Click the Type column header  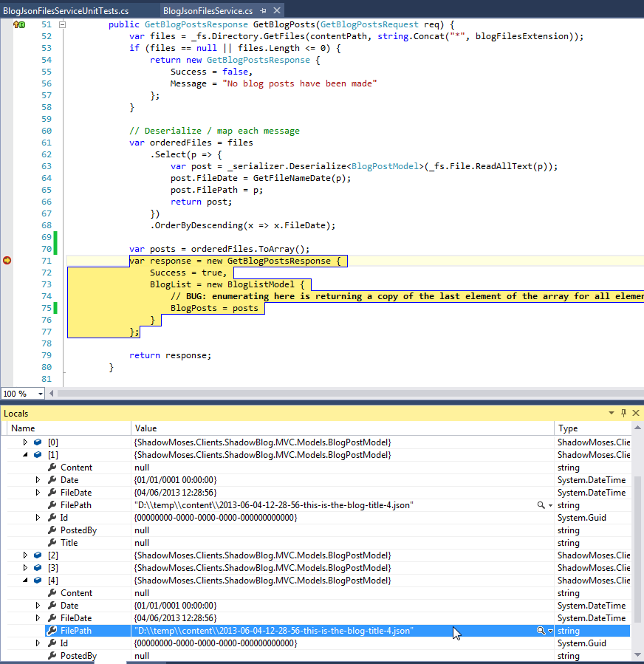(592, 428)
